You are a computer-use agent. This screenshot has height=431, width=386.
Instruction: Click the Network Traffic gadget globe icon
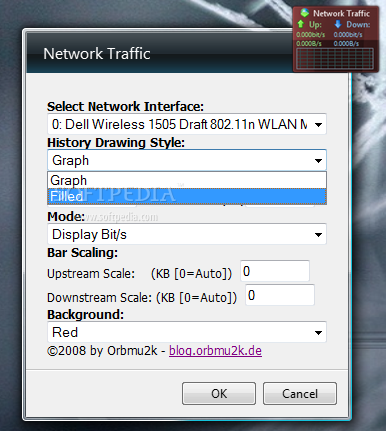[304, 13]
